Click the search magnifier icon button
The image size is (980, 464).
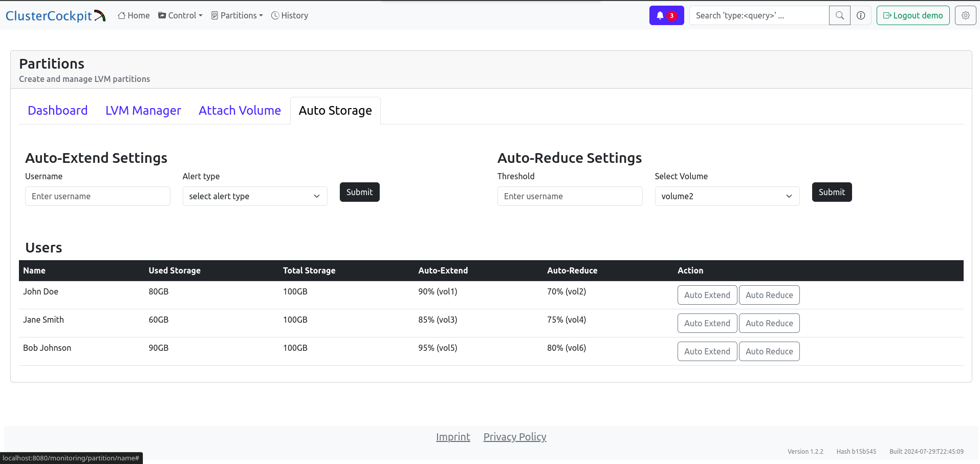(839, 15)
